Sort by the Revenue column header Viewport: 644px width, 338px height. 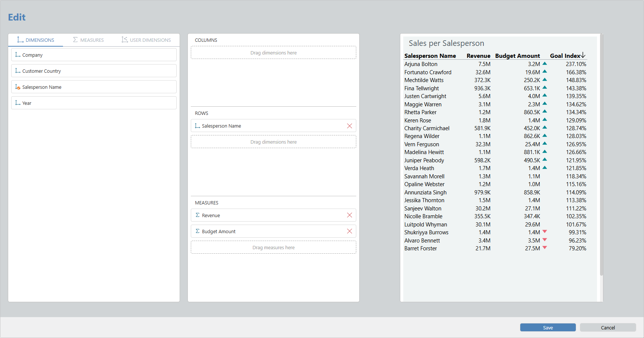(478, 56)
